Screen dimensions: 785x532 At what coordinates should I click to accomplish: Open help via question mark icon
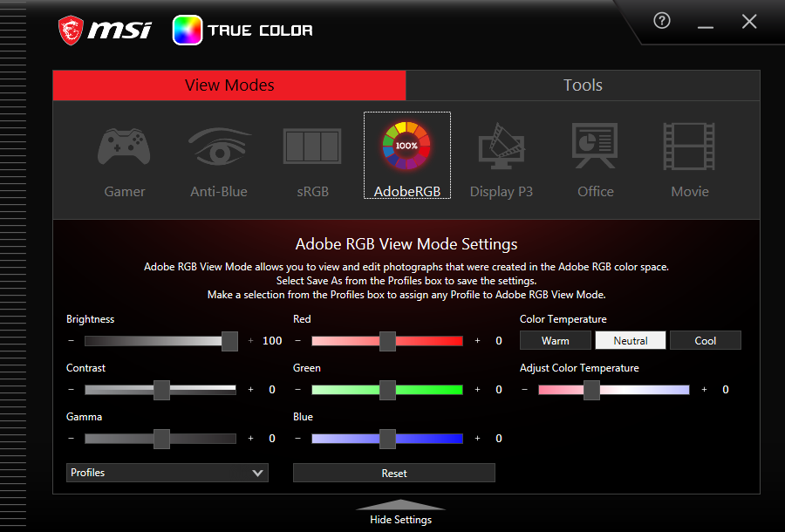click(662, 21)
